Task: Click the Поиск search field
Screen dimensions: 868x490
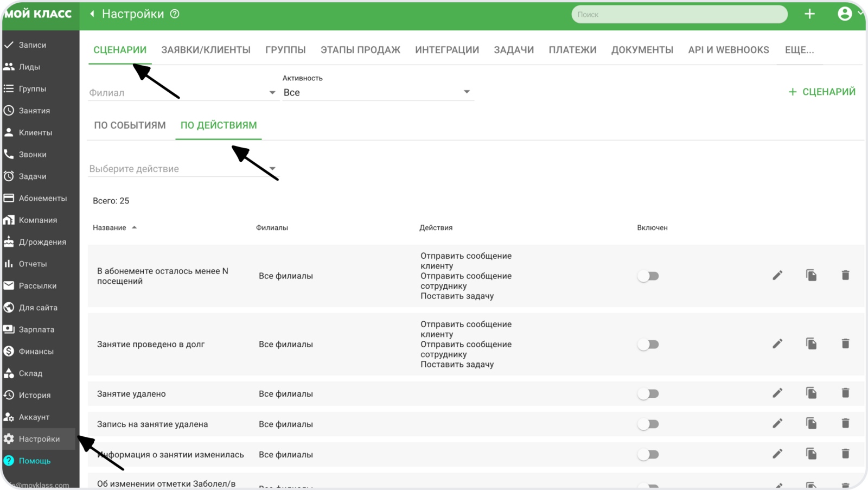Action: 679,15
